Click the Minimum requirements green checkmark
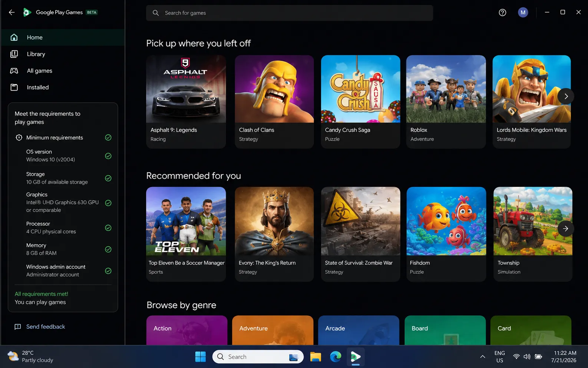 [108, 138]
